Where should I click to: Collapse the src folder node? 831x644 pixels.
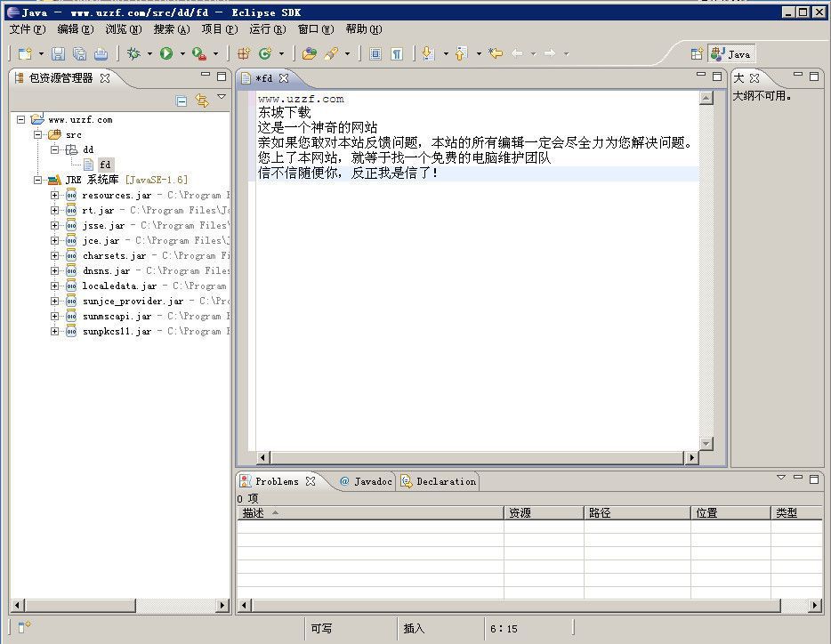point(37,134)
